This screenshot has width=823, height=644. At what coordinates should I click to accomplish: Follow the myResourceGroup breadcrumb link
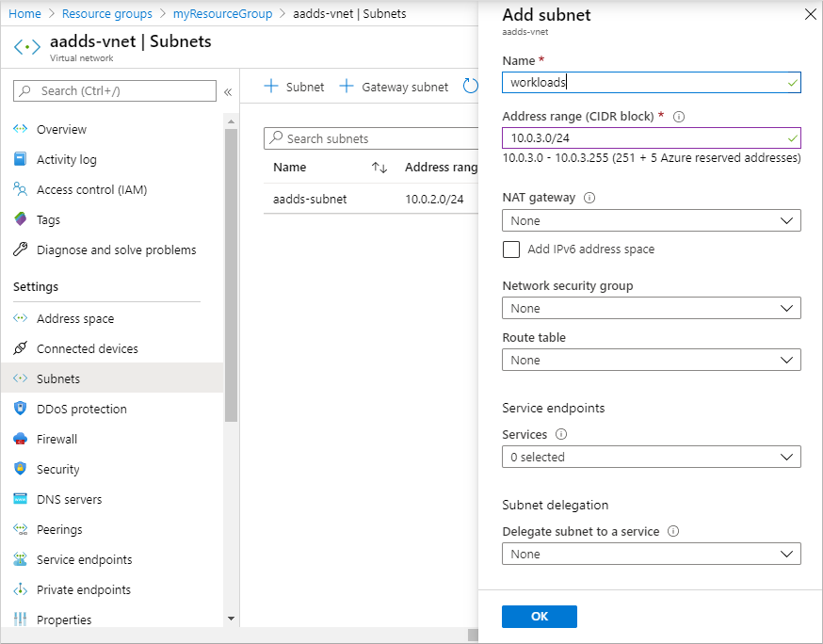click(222, 13)
